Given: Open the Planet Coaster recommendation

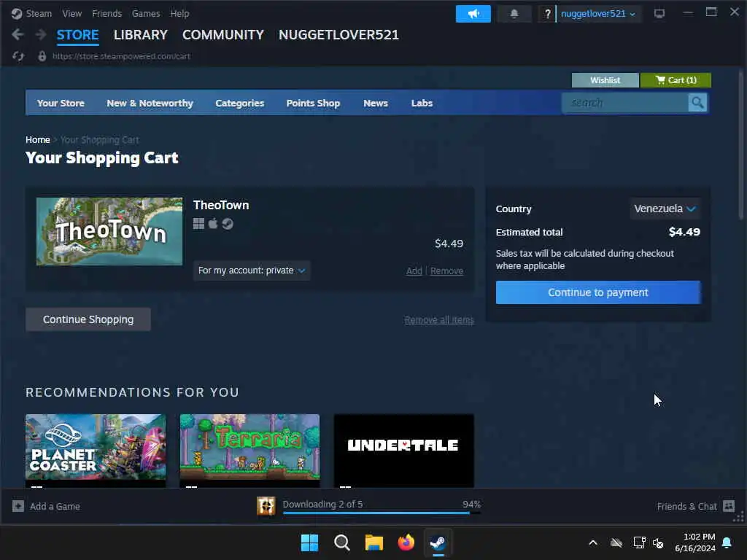Looking at the screenshot, I should (96, 451).
